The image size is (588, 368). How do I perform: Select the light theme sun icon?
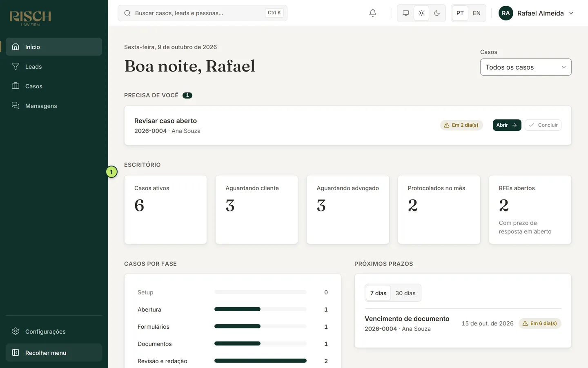[421, 13]
